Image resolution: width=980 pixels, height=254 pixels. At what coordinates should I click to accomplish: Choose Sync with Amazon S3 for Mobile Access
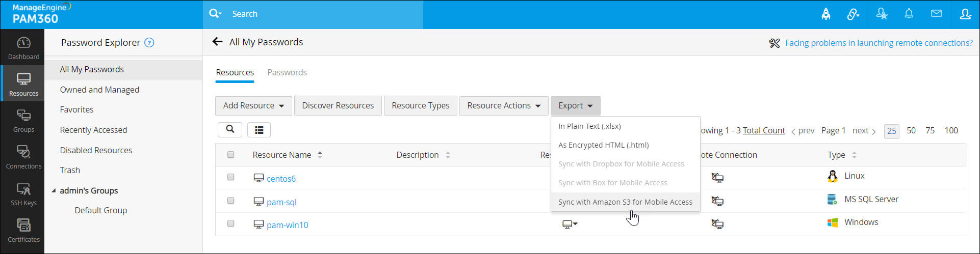(x=625, y=202)
